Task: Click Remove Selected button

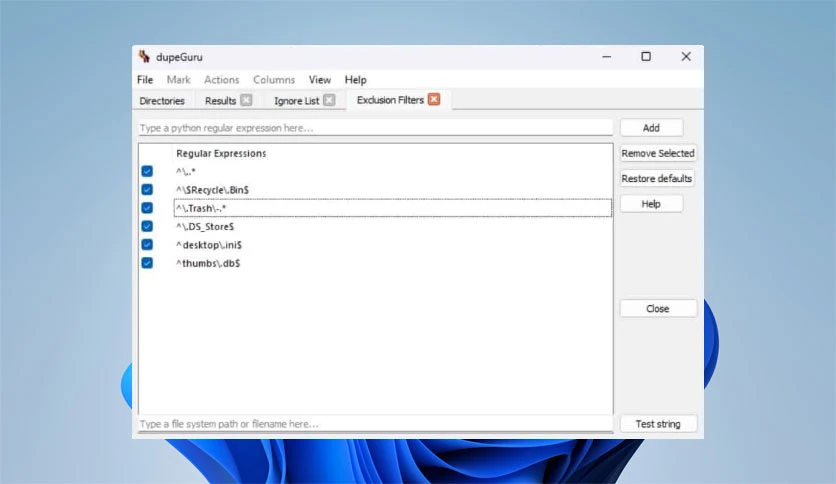Action: (x=658, y=154)
